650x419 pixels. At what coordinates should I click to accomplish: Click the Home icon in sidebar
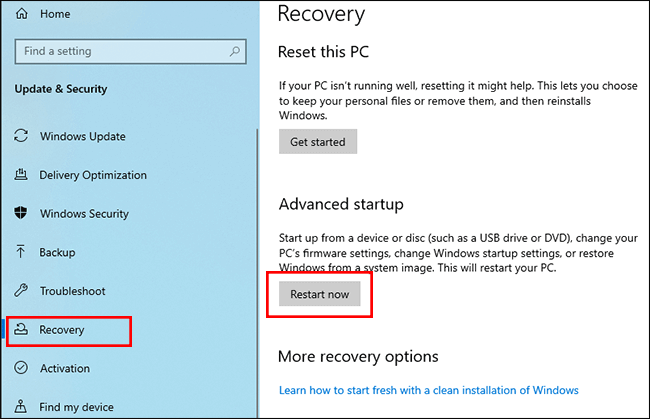pyautogui.click(x=20, y=12)
